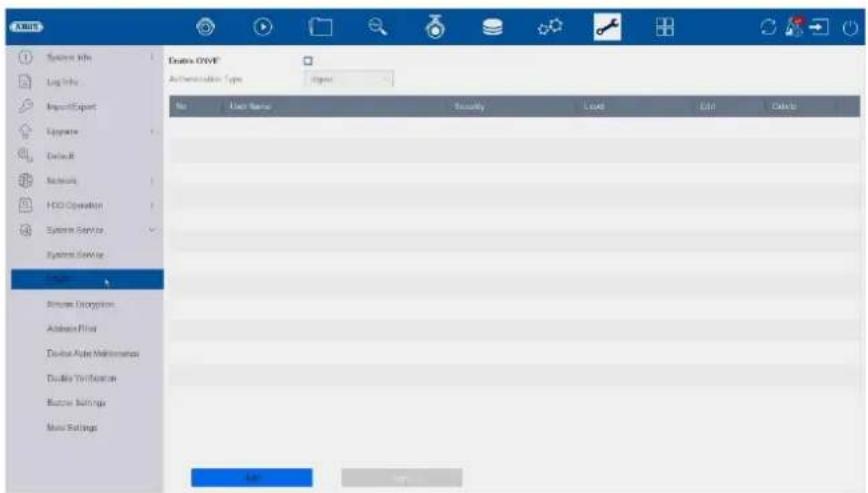Click the No. column header
868x493 pixels.
point(180,106)
